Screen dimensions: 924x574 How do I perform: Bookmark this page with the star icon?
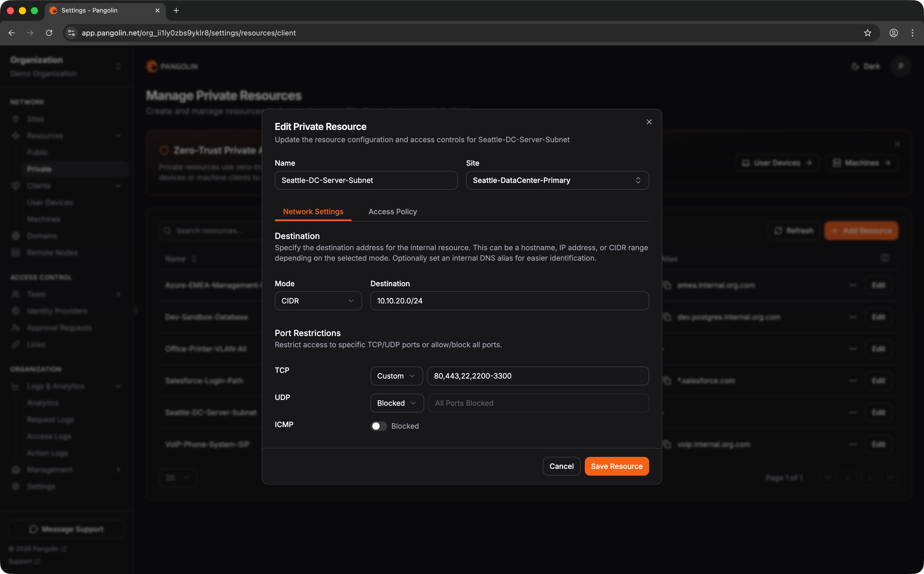(x=867, y=33)
